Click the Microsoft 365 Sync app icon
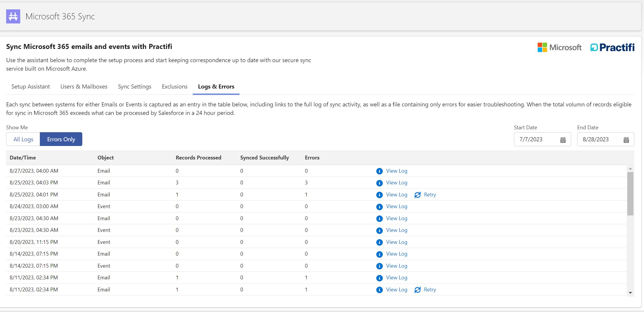 coord(13,16)
